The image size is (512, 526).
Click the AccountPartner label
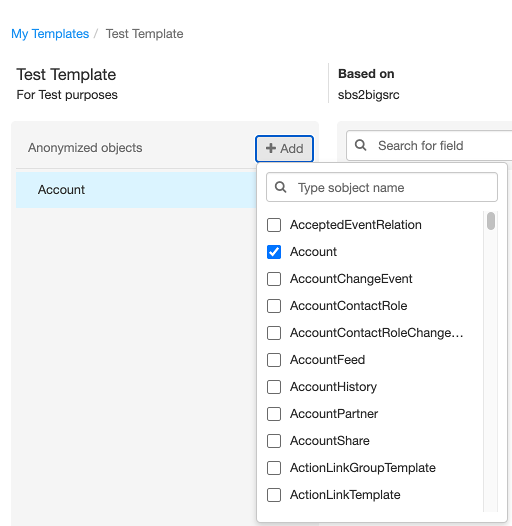click(334, 414)
